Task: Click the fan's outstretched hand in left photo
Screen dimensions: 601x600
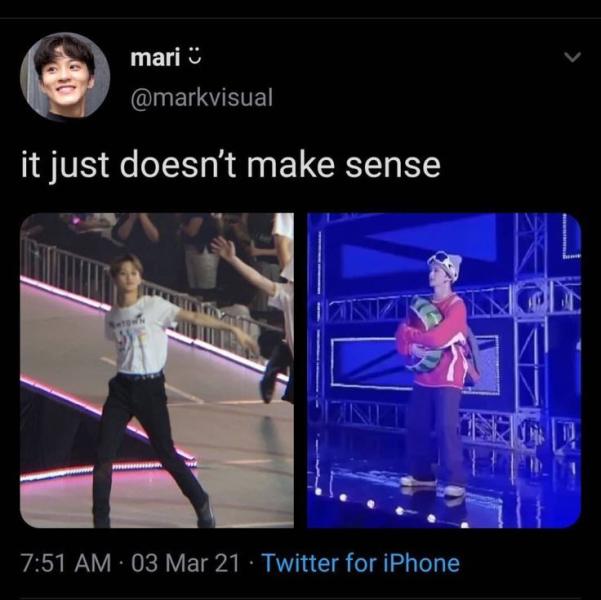Action: 221,247
